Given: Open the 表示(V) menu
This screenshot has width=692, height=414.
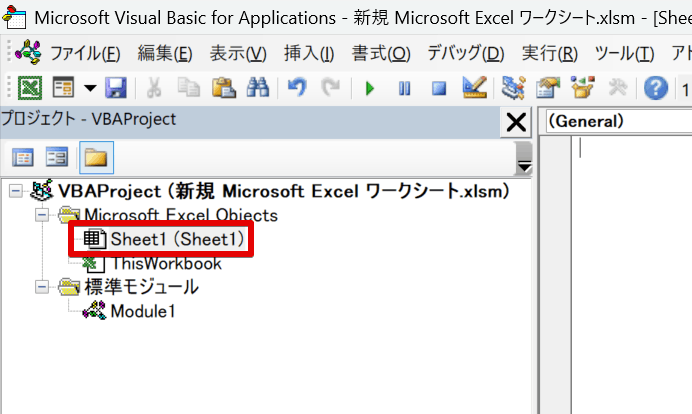Looking at the screenshot, I should pos(238,54).
